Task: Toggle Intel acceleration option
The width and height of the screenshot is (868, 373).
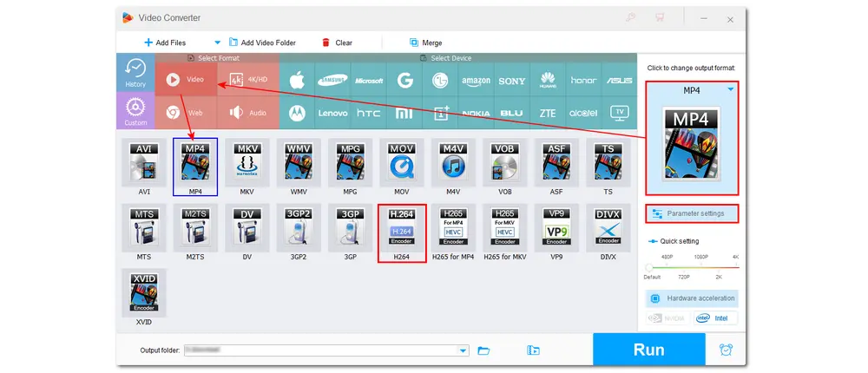Action: tap(714, 318)
